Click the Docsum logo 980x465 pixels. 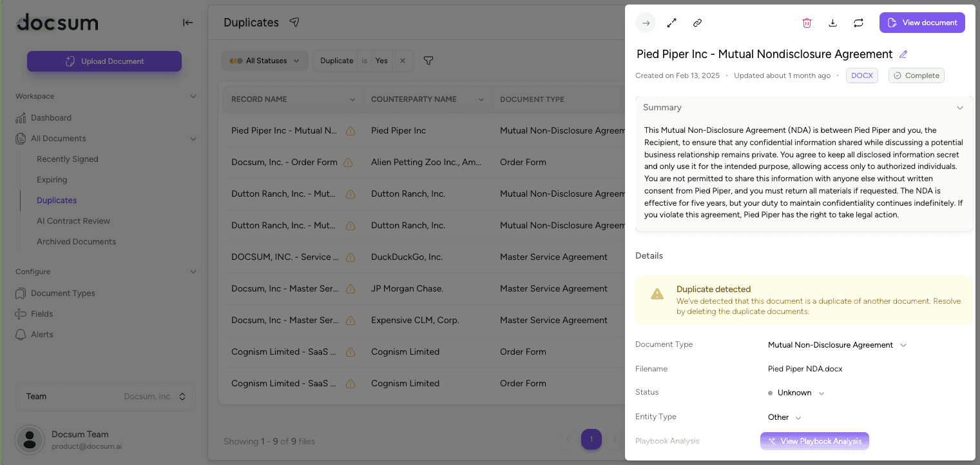click(57, 23)
